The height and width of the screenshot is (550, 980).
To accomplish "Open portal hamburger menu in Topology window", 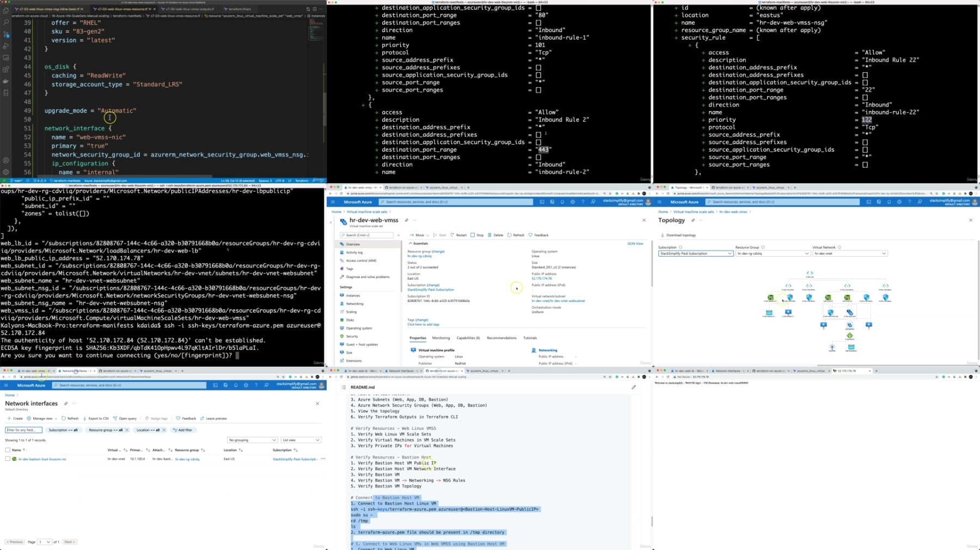I will click(x=659, y=202).
